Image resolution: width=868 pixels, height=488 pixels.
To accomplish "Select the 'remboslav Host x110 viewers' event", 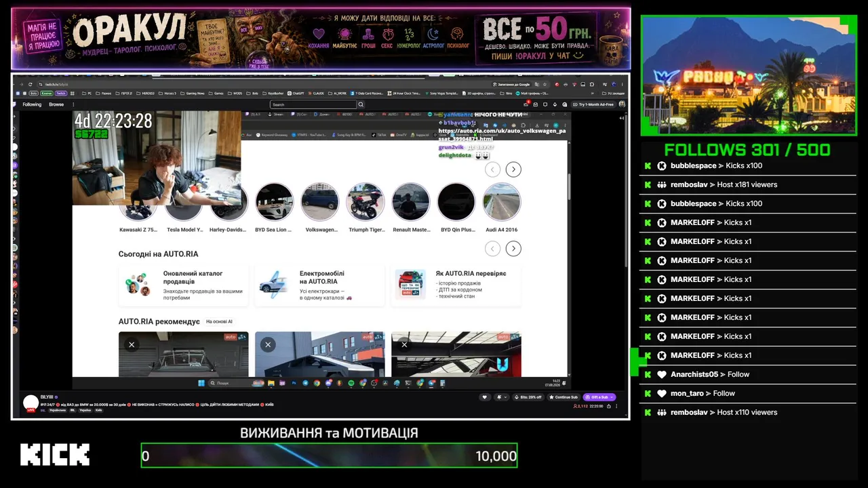I will coord(747,412).
